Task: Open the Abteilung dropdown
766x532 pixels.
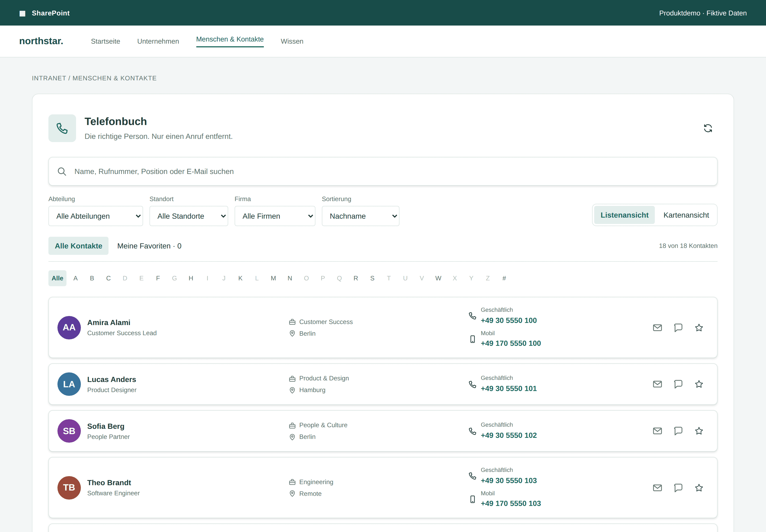Action: (96, 216)
